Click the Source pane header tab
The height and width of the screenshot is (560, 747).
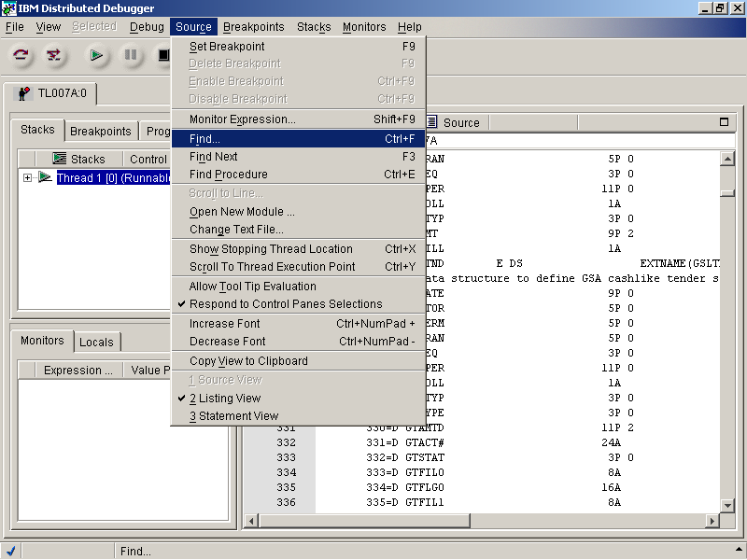click(456, 122)
